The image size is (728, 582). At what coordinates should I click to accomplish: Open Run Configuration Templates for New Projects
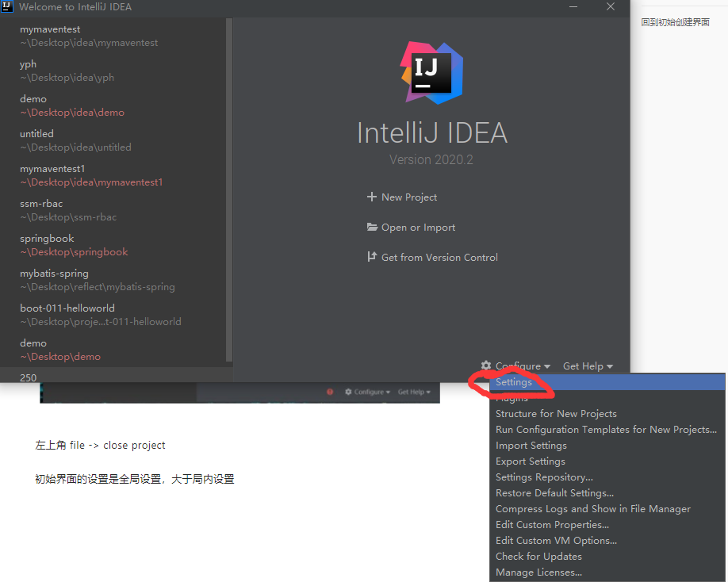click(607, 429)
